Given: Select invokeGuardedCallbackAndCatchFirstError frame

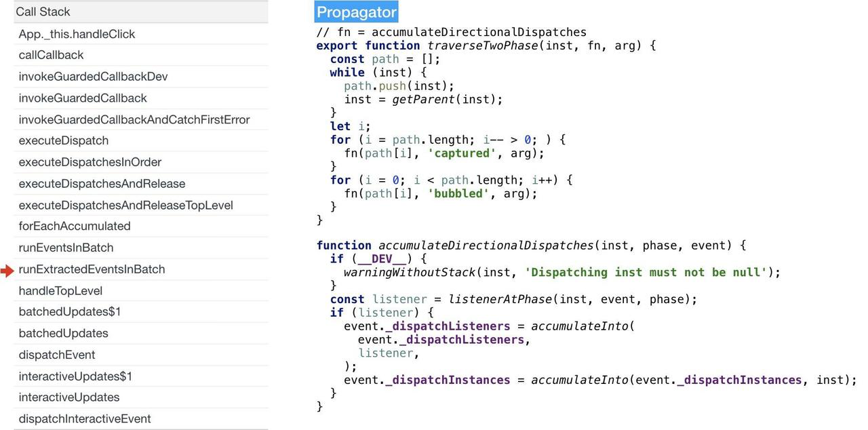Looking at the screenshot, I should (141, 119).
